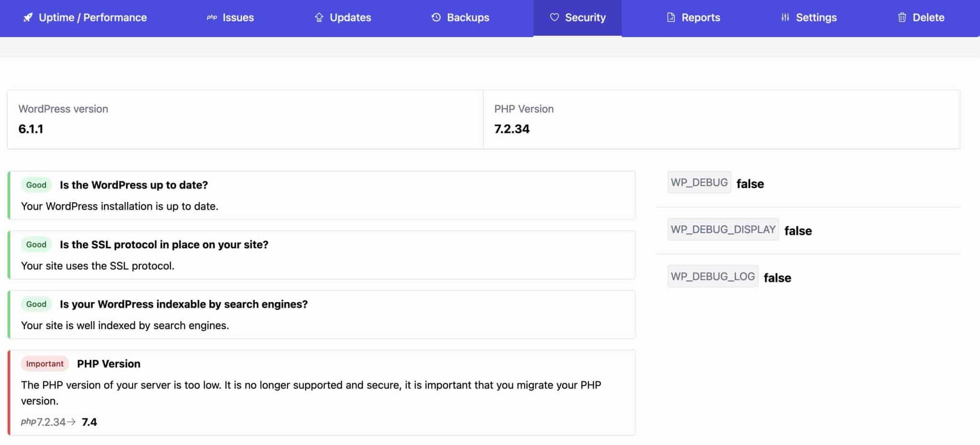Click the WP_DEBUG label chip

point(699,182)
